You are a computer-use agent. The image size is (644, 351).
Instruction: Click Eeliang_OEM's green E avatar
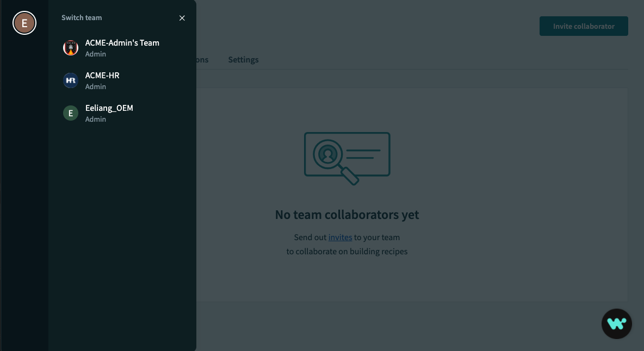click(71, 112)
